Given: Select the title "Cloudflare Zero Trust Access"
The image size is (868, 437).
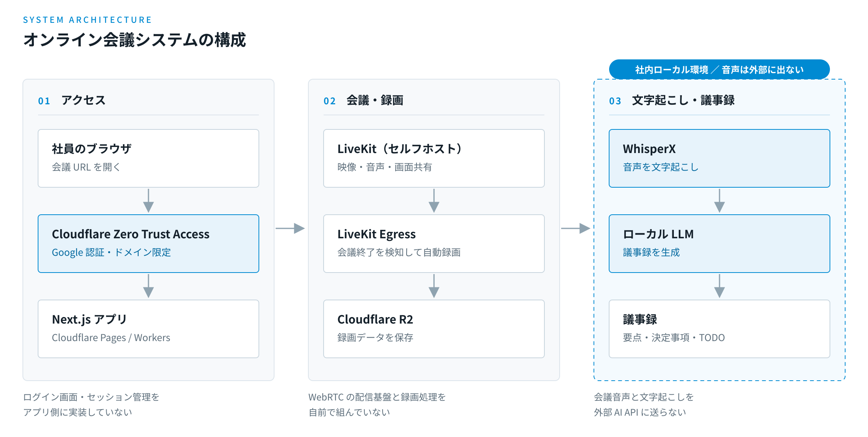Looking at the screenshot, I should click(131, 234).
